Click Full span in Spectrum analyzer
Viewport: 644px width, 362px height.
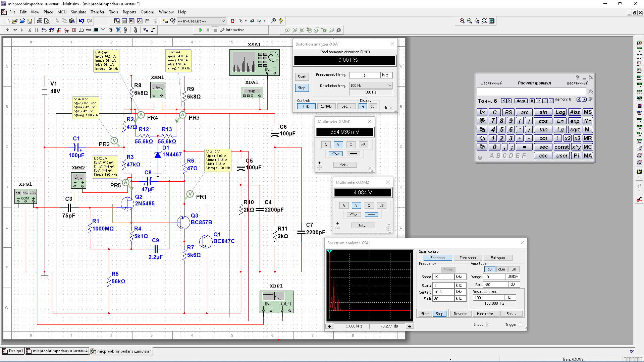click(x=498, y=258)
